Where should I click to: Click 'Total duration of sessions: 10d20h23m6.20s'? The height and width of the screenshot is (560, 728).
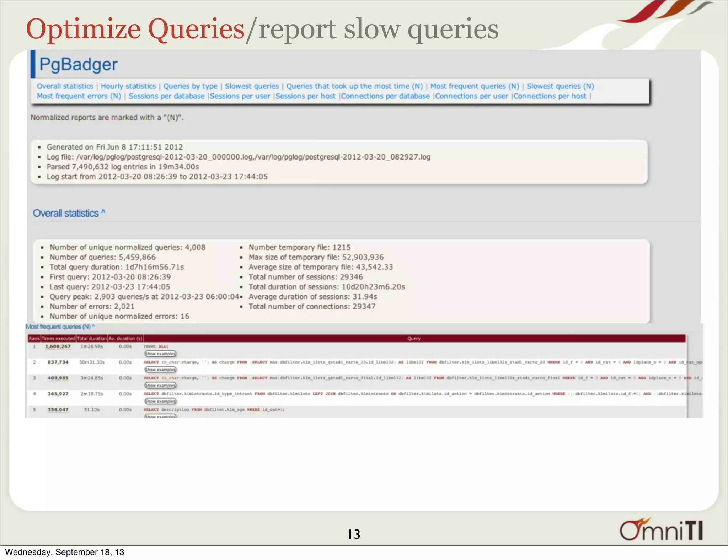[x=327, y=287]
